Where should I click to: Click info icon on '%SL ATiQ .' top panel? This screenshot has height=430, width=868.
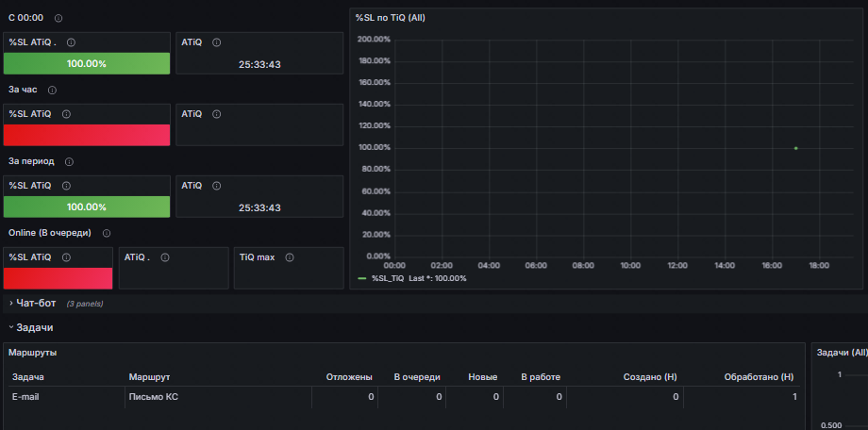[71, 42]
